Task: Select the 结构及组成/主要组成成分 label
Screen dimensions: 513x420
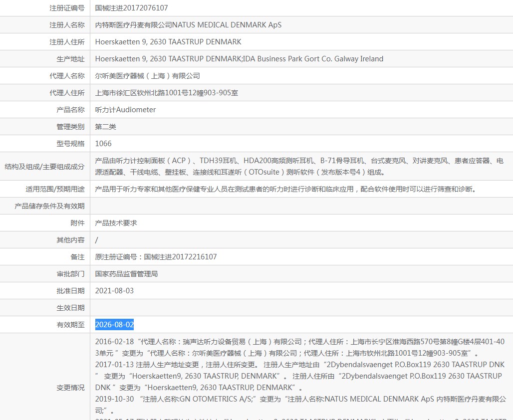Action: (x=44, y=167)
